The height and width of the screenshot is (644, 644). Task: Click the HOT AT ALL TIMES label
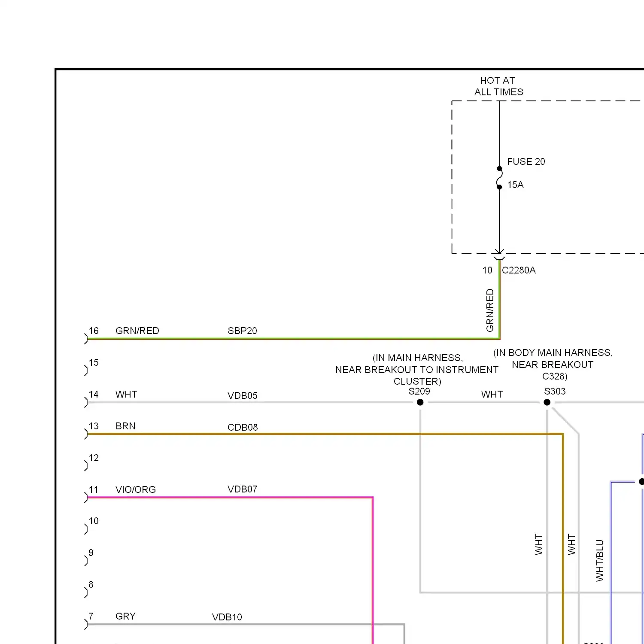coord(498,86)
